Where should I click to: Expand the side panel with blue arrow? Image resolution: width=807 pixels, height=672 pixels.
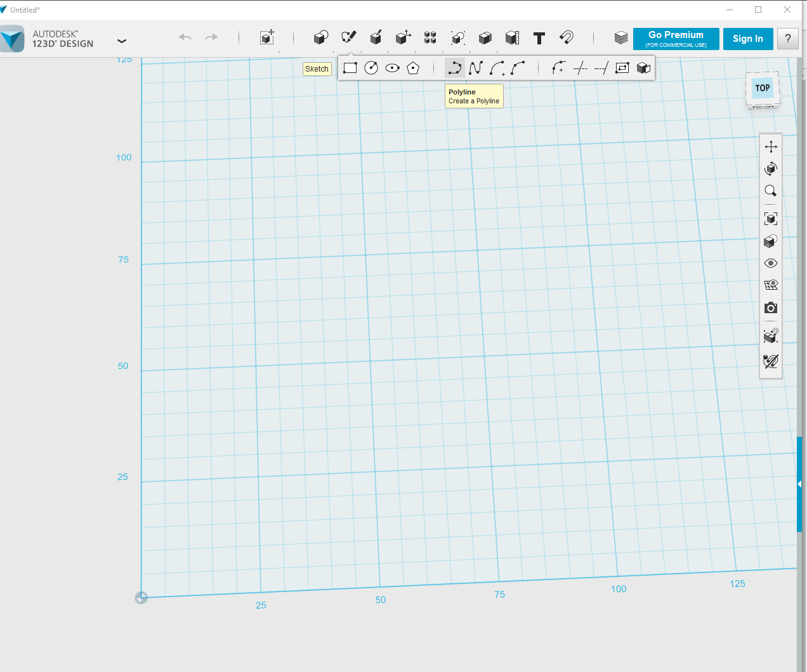(x=799, y=484)
